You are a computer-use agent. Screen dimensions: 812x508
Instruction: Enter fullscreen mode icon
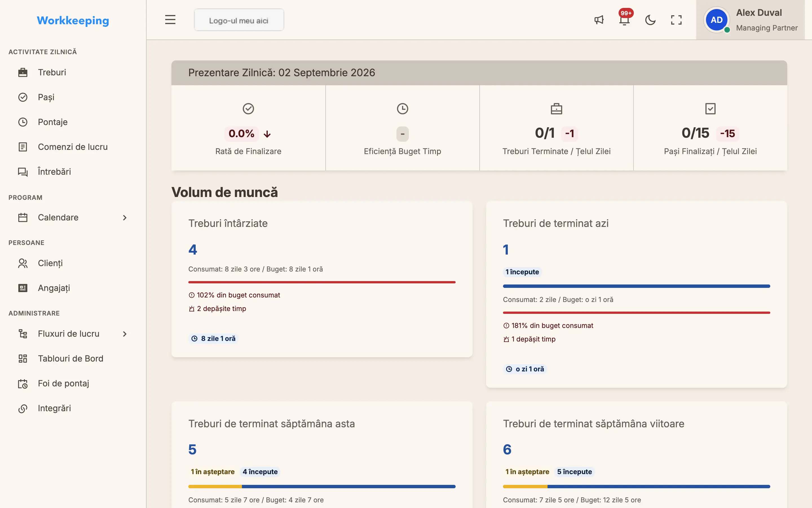point(676,20)
